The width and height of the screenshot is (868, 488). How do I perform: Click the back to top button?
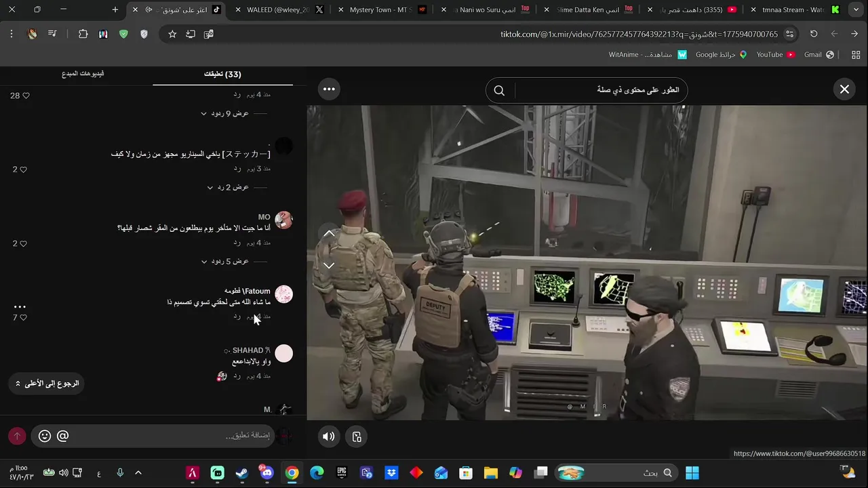47,384
